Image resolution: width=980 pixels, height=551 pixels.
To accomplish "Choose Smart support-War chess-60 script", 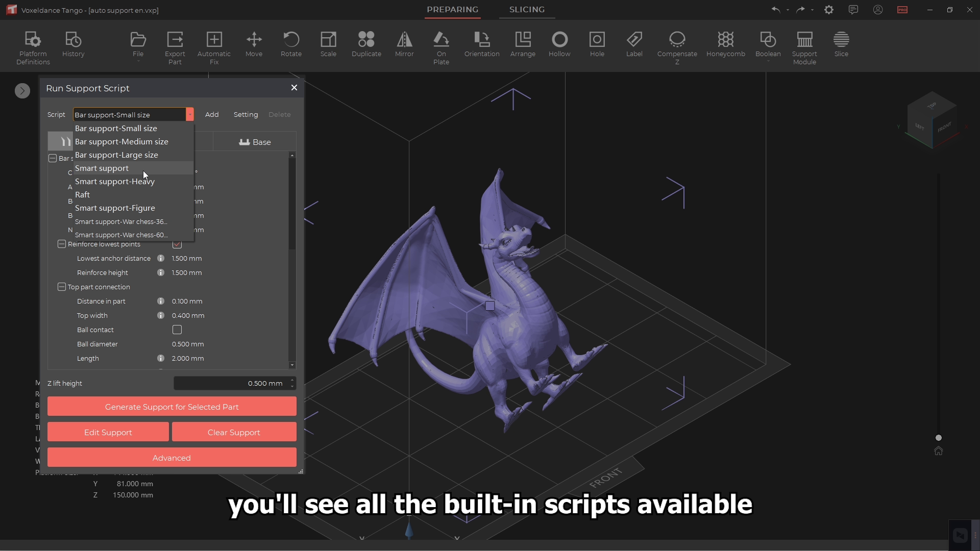I will coord(133,235).
